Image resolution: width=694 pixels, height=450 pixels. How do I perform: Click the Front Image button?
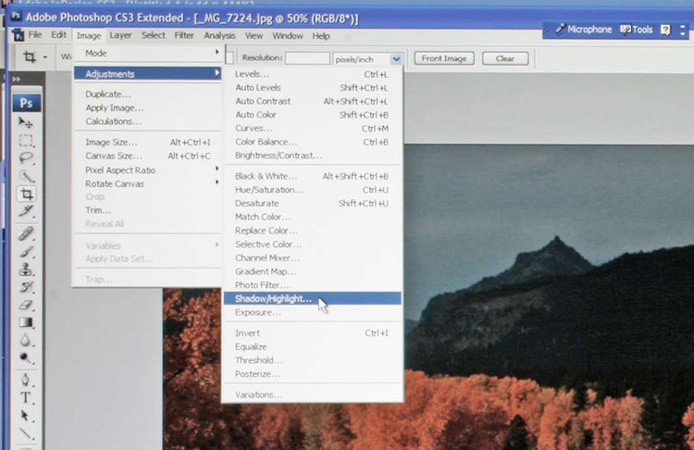[444, 59]
